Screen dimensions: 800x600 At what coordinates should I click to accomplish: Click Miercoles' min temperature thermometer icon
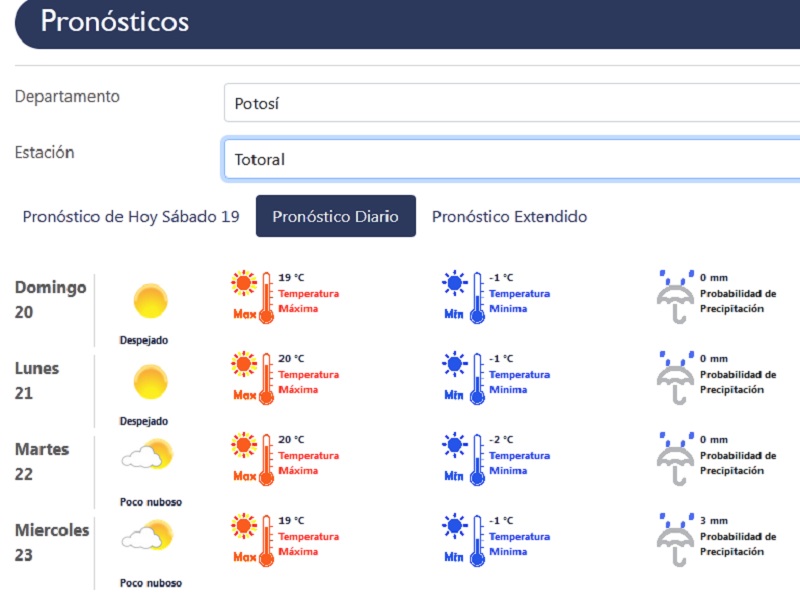point(464,539)
